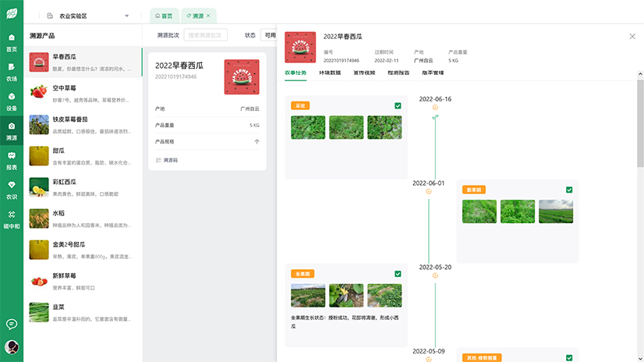Click the 2022-05-20 timeline marker
This screenshot has height=362, width=644.
[x=435, y=276]
